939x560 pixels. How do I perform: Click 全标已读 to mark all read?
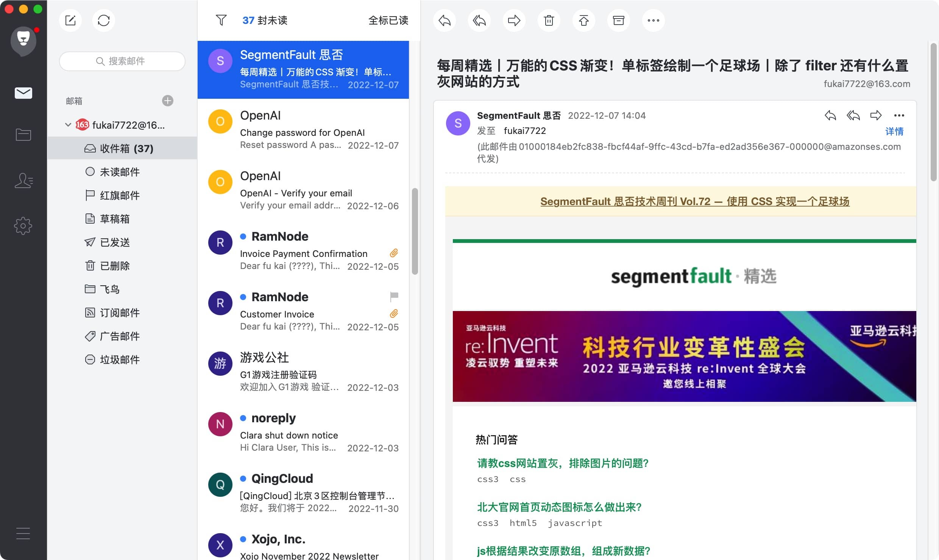(x=388, y=20)
